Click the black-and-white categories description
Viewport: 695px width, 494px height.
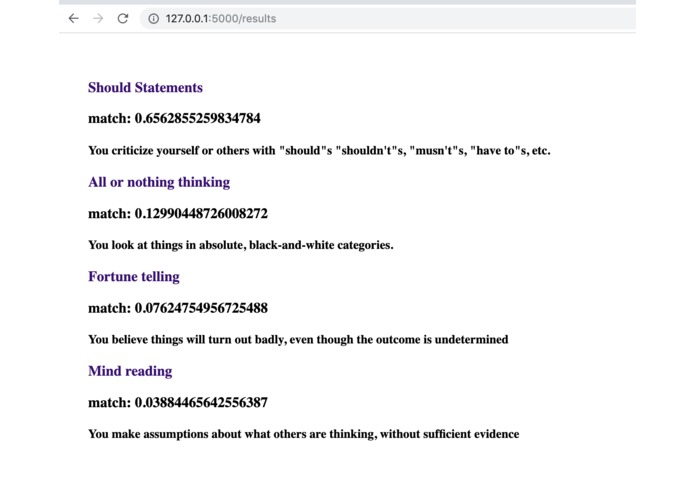tap(241, 245)
